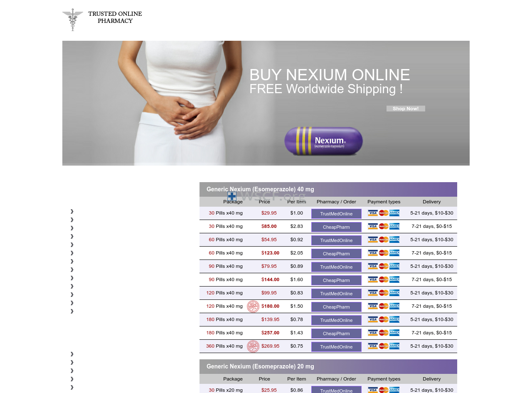Order 180 pills from CheapPharm at $257.00

tap(336, 334)
